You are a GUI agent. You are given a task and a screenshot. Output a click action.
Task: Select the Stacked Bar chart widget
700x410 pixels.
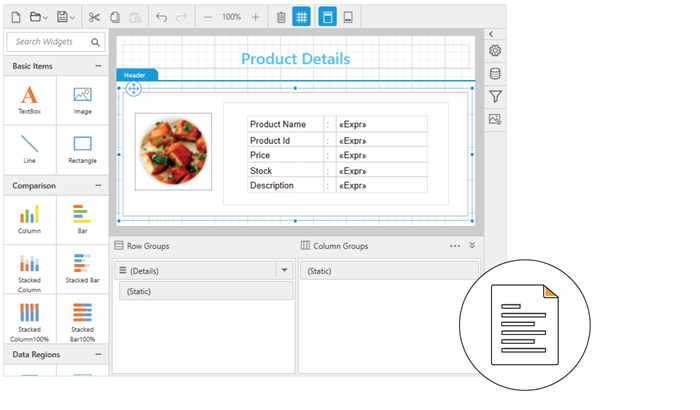click(82, 268)
